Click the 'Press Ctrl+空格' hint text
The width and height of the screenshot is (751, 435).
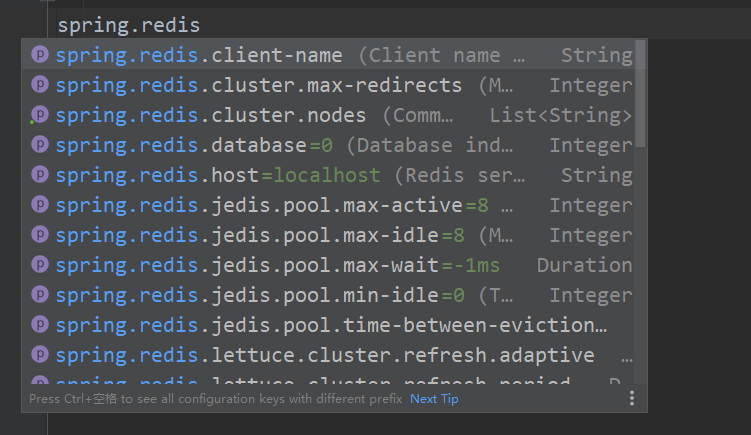(216, 399)
